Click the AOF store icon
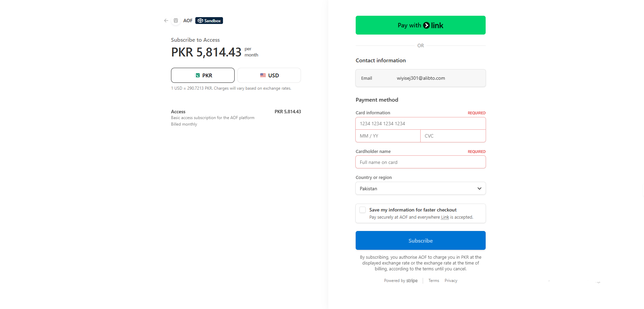Screen dimensions: 644x309 tap(176, 21)
